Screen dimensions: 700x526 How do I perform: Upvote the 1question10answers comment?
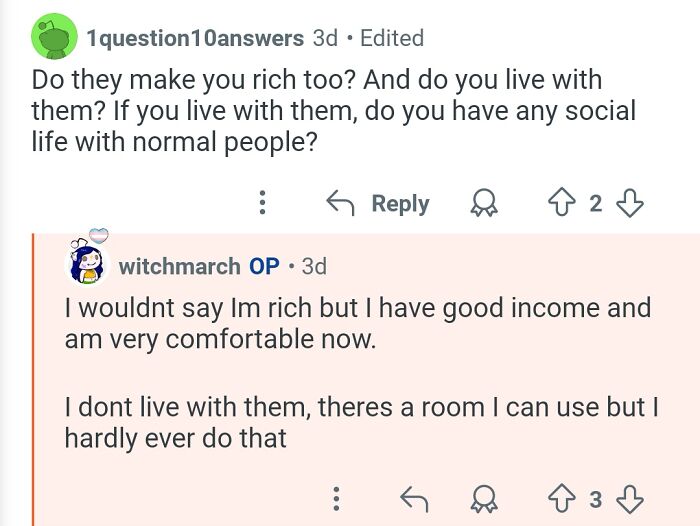(562, 203)
